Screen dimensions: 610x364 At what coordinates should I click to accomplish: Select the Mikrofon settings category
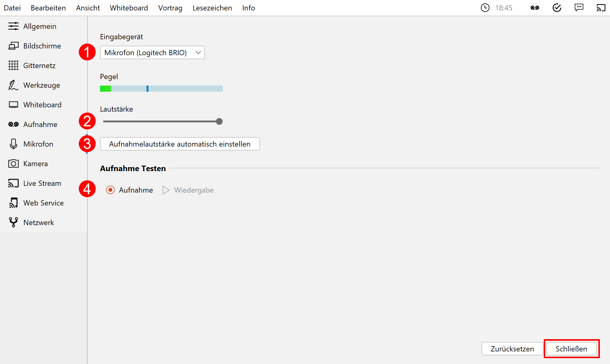pyautogui.click(x=38, y=144)
